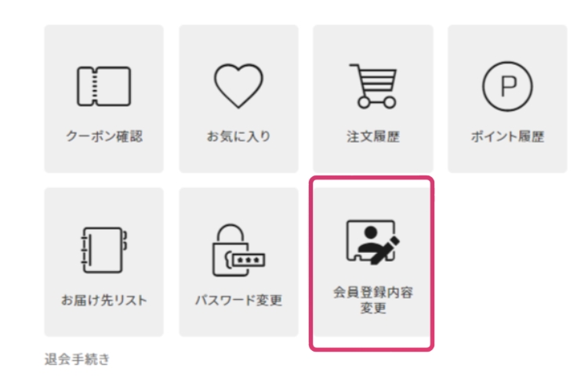
Task: Select the お気に入り text label
Action: (x=238, y=136)
